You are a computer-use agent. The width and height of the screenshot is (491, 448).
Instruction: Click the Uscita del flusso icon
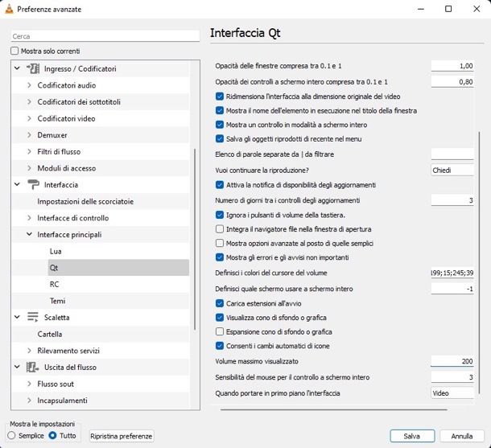pos(32,367)
